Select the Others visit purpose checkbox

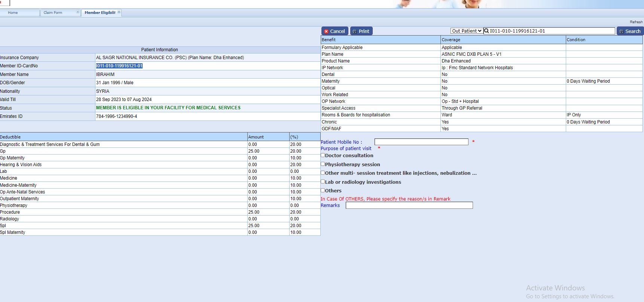[323, 190]
